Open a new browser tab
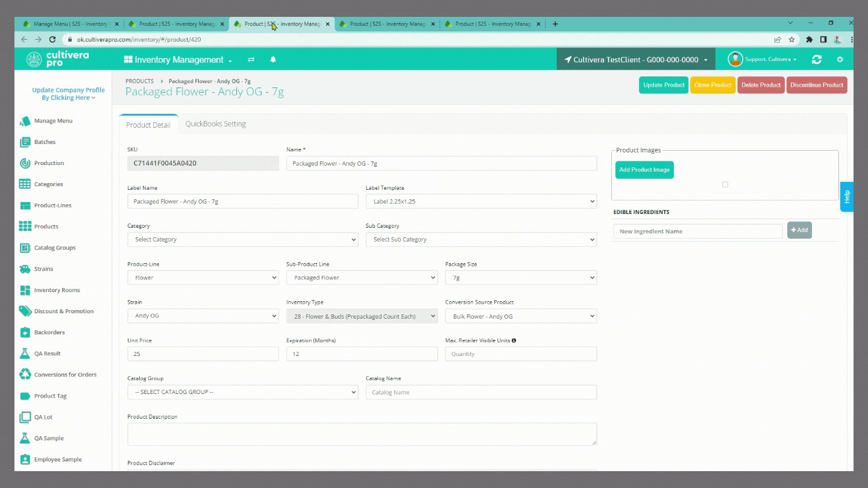 [555, 24]
